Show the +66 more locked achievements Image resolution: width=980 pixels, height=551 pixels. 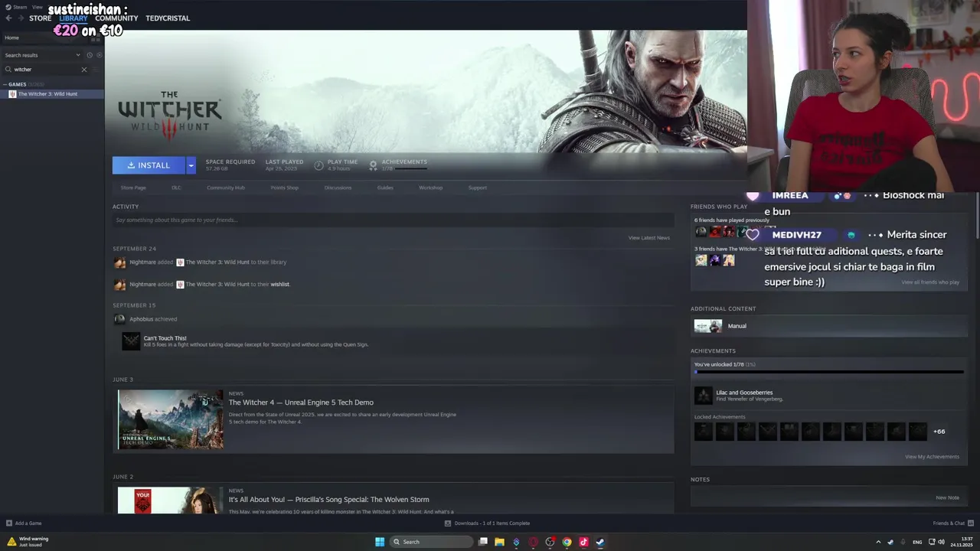point(939,432)
